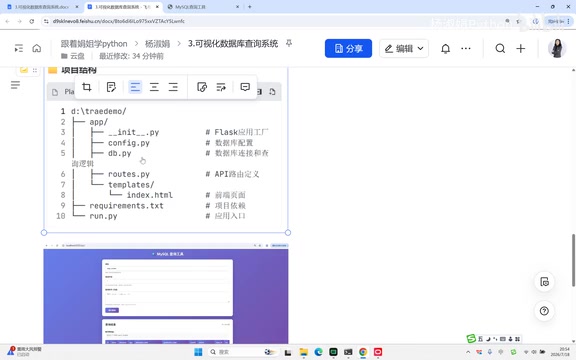576x360 pixels.
Task: Add a link to the image
Action: click(202, 87)
